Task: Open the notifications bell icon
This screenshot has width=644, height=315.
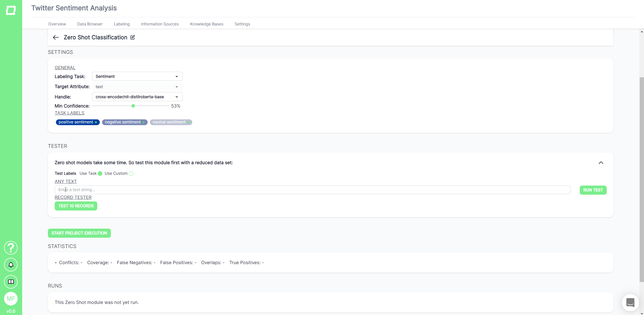Action: click(11, 265)
